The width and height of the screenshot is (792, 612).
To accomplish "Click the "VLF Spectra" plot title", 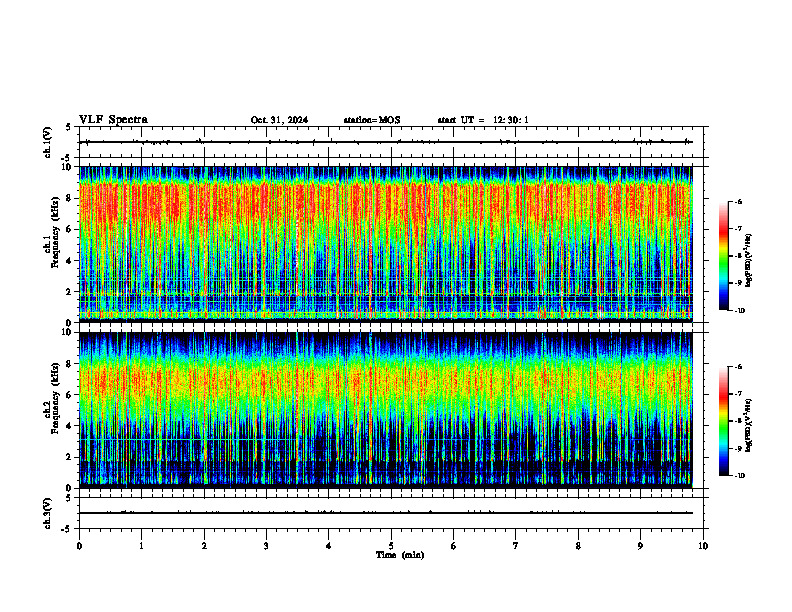I will [113, 120].
